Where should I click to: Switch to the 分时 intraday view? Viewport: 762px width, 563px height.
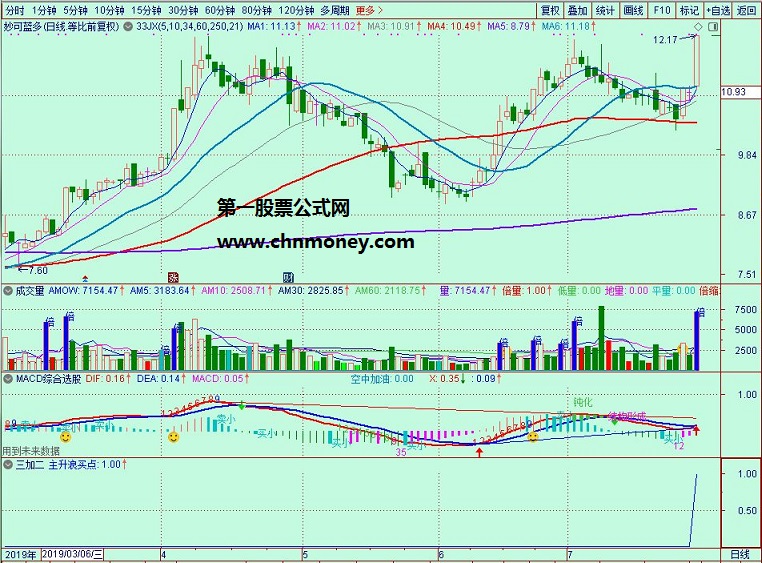click(15, 10)
